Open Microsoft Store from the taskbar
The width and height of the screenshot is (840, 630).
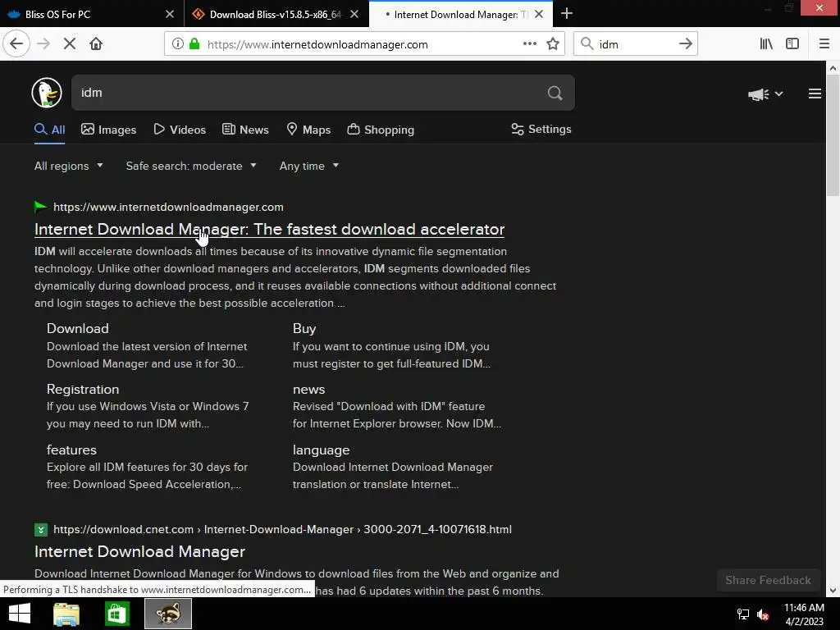pos(116,614)
